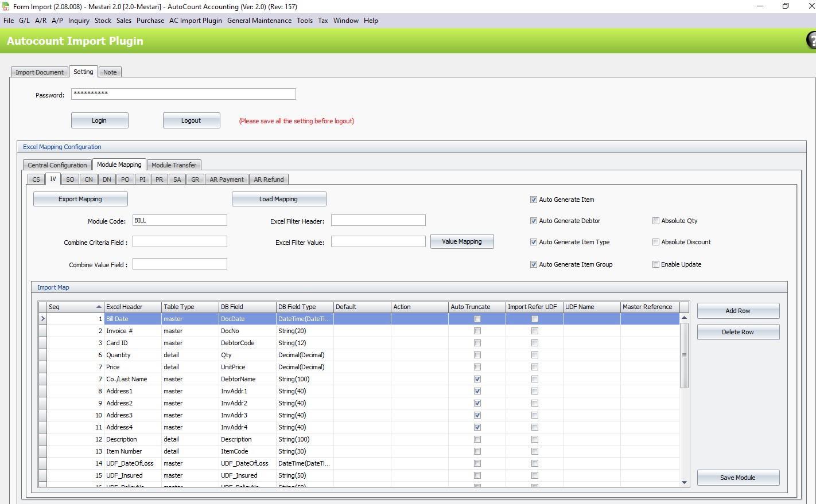816x504 pixels.
Task: Open the Module Transfer tab
Action: pos(174,165)
